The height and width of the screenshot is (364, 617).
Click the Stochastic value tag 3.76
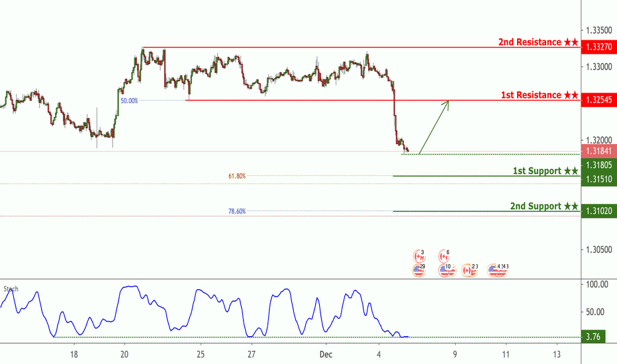tap(594, 338)
